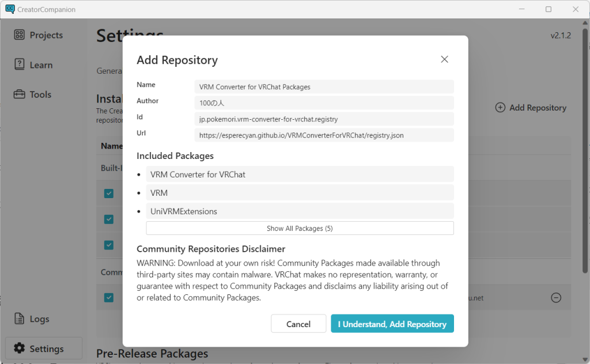
Task: Click Add Repository text in Settings page
Action: (538, 108)
